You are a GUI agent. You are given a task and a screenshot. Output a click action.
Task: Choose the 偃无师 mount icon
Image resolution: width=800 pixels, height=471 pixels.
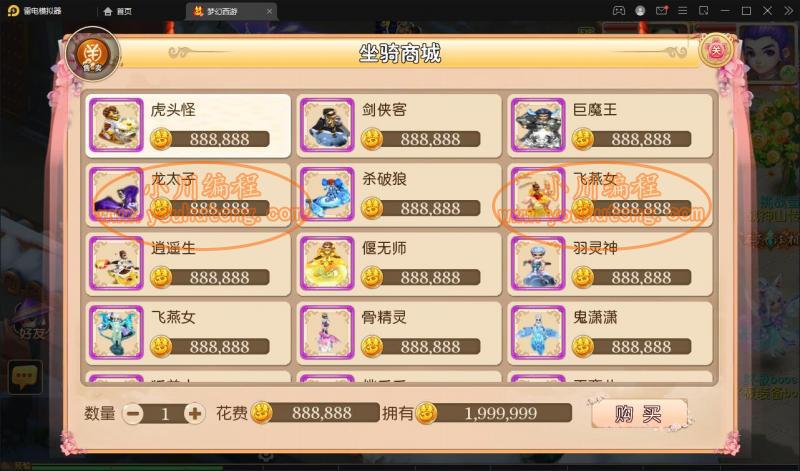[x=327, y=263]
